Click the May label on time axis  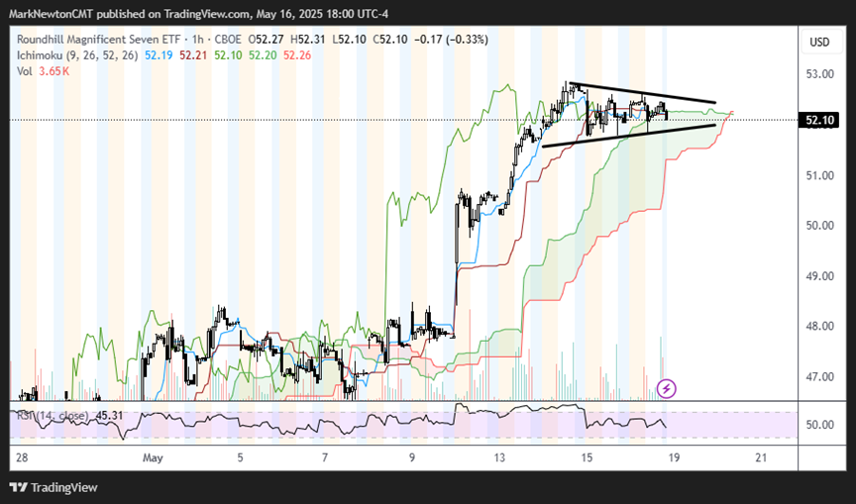pyautogui.click(x=153, y=457)
